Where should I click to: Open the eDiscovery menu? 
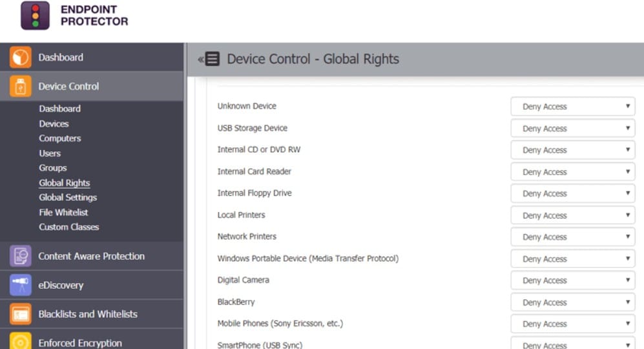coord(92,285)
